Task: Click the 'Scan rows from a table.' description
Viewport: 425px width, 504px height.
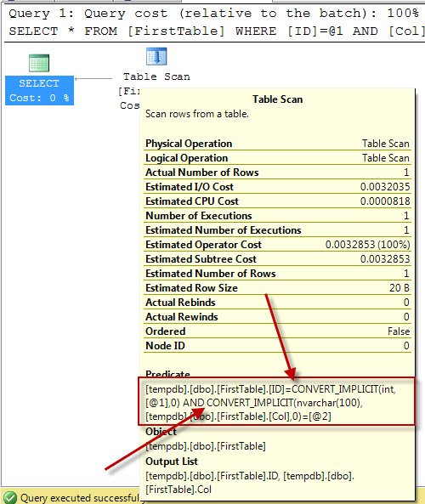Action: (197, 114)
